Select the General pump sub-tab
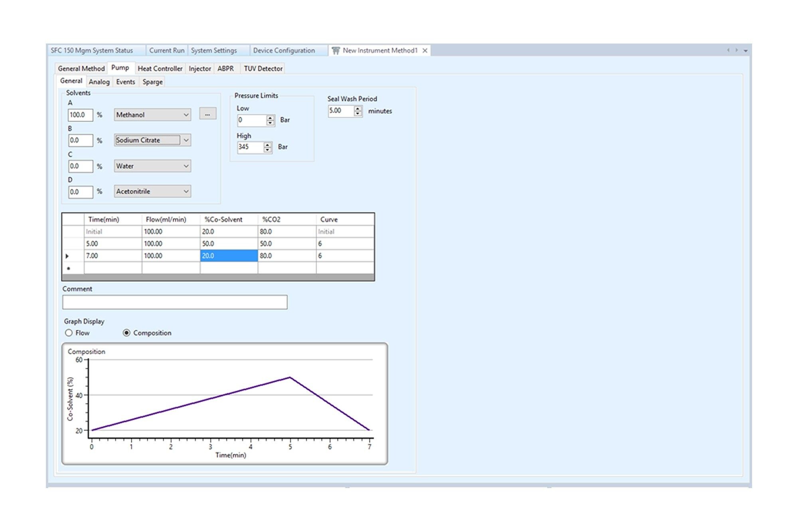Screen dimensions: 798x532 coord(71,81)
